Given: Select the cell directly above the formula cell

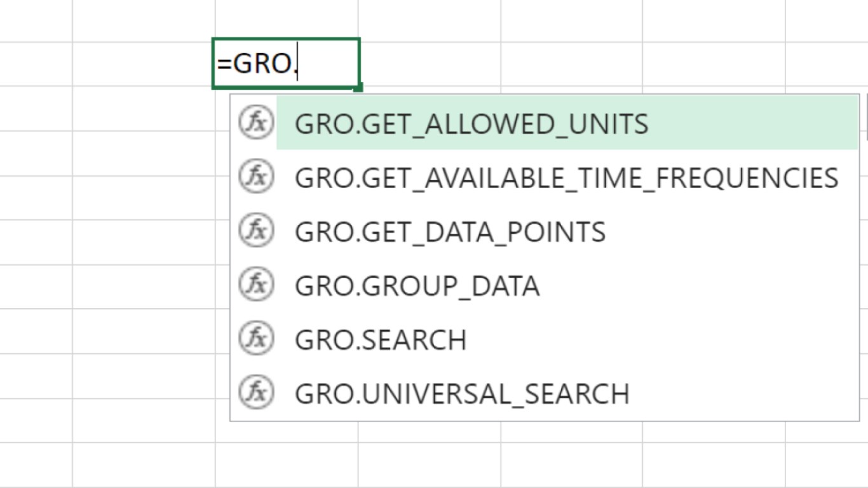Looking at the screenshot, I should coord(286,20).
